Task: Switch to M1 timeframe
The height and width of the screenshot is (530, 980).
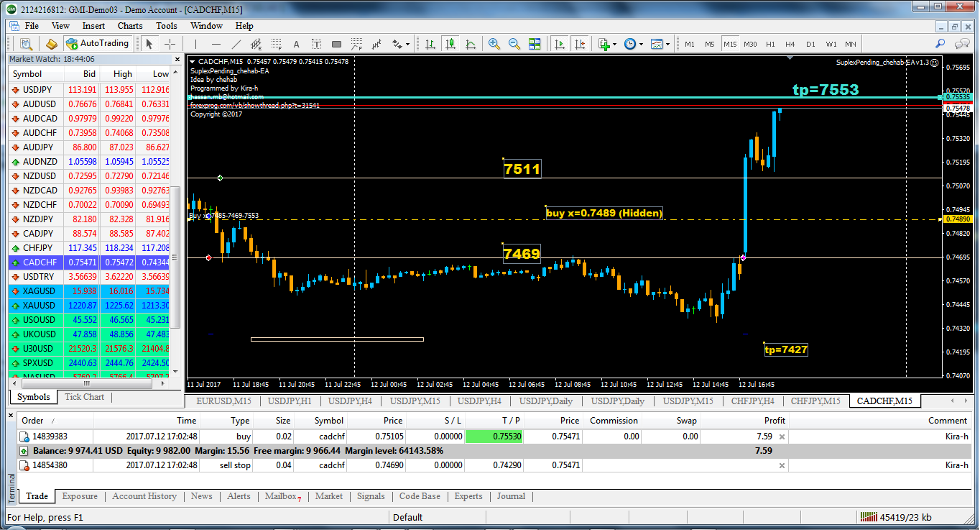Action: (x=690, y=44)
